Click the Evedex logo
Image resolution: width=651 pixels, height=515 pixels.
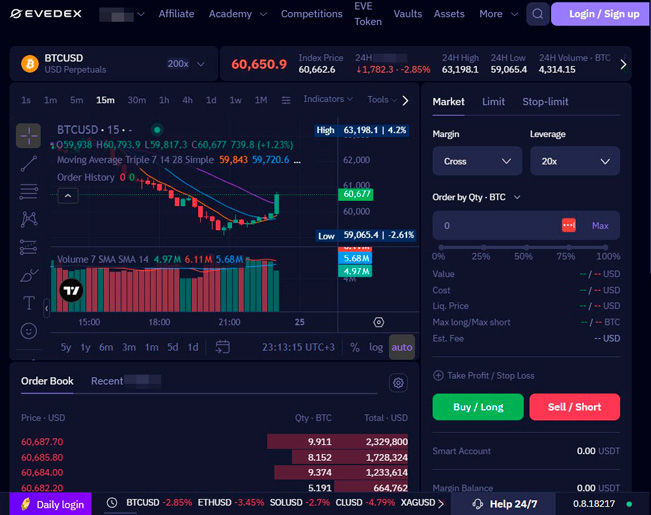46,14
